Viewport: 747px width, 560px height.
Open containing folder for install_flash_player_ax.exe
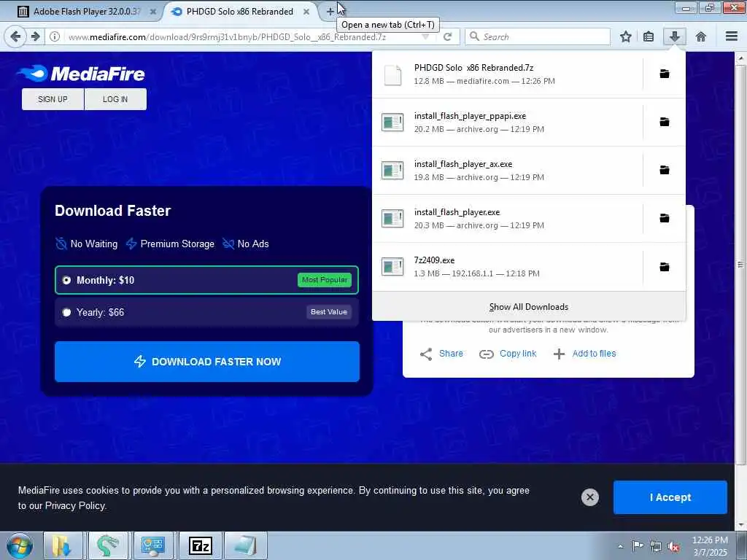(664, 170)
